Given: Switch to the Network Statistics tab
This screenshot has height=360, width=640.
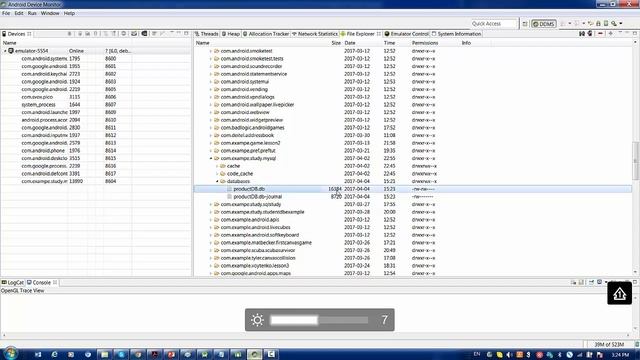Looking at the screenshot, I should (315, 34).
